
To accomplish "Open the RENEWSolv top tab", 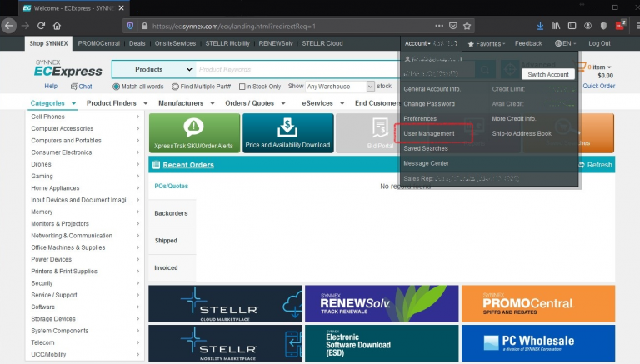I will tap(276, 43).
